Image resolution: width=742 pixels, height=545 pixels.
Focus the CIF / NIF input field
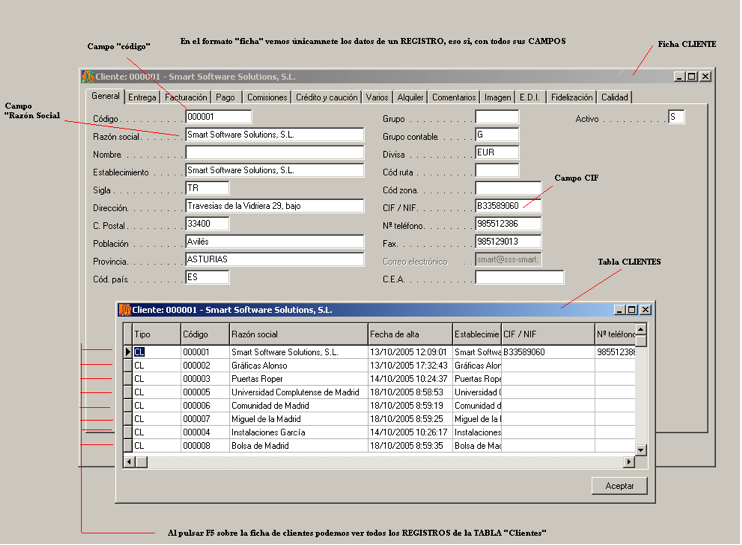click(x=507, y=207)
